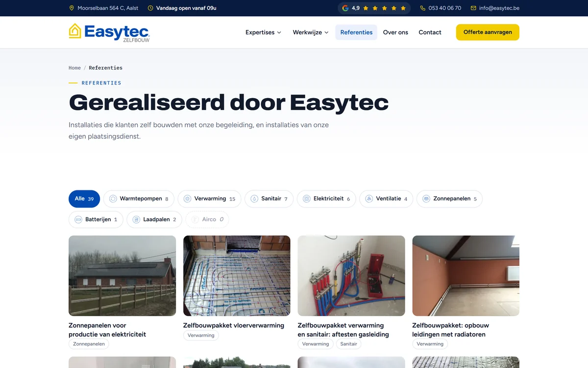Viewport: 588px width, 368px height.
Task: Click the first gold rating star
Action: pyautogui.click(x=366, y=8)
